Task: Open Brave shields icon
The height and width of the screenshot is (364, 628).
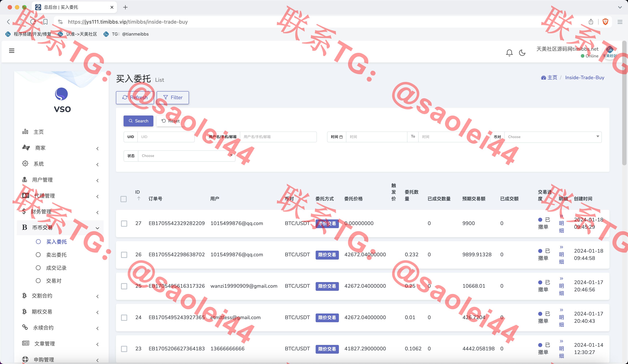Action: (x=605, y=22)
